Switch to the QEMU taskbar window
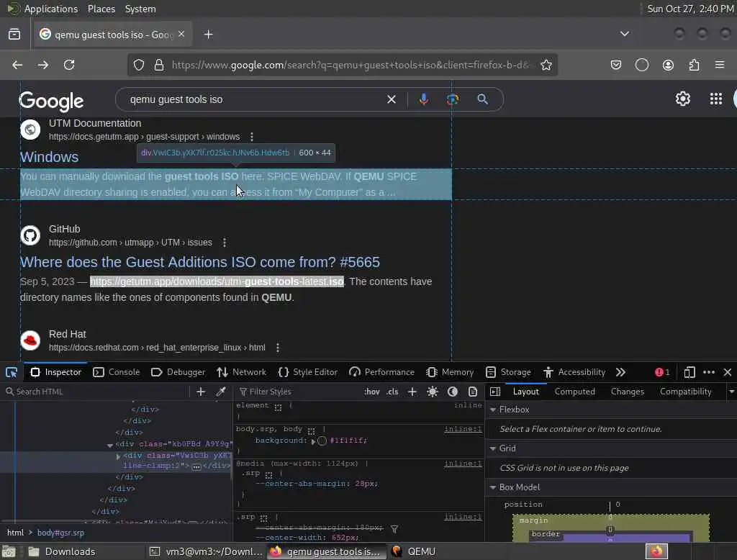The image size is (737, 560). [414, 551]
